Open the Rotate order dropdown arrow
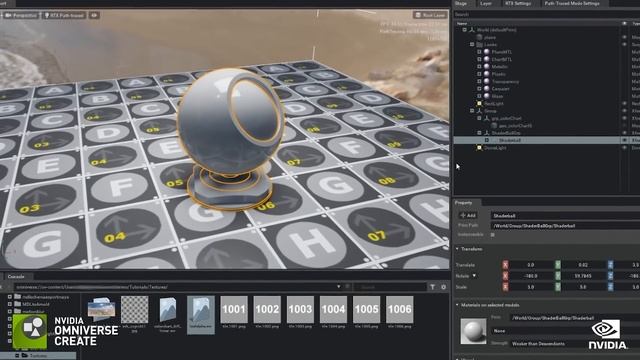 [x=474, y=276]
